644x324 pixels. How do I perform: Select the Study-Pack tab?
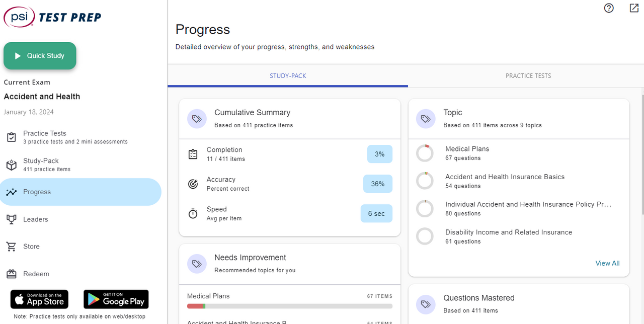[288, 76]
